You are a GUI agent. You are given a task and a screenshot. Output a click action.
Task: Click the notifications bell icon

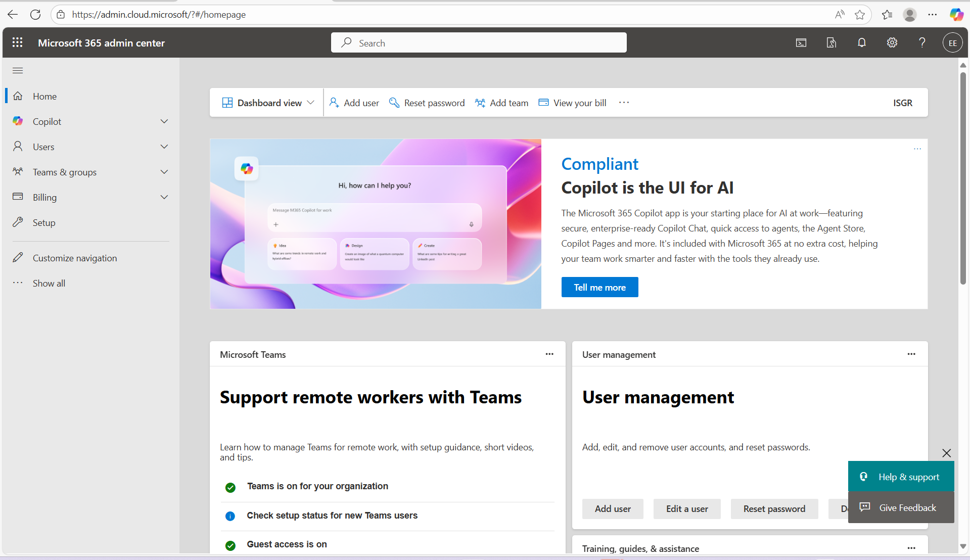(862, 43)
